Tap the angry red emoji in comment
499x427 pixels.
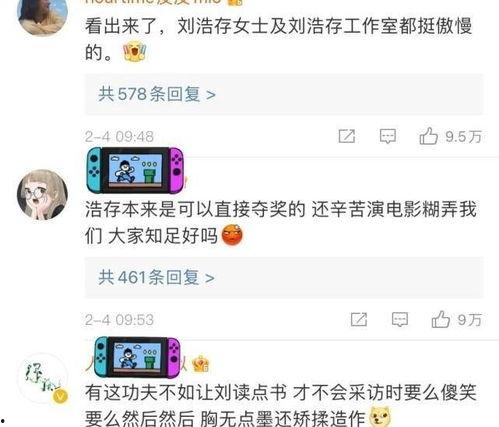click(232, 235)
